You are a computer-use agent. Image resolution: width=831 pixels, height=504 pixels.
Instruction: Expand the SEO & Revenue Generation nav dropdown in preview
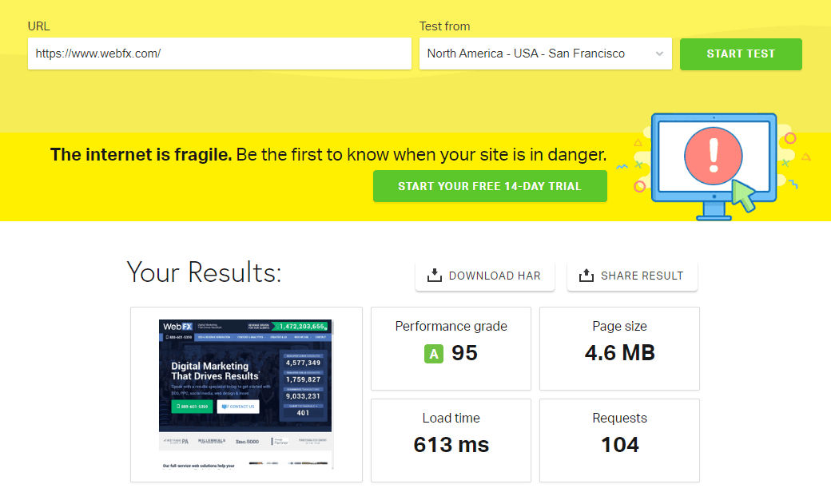pos(215,337)
